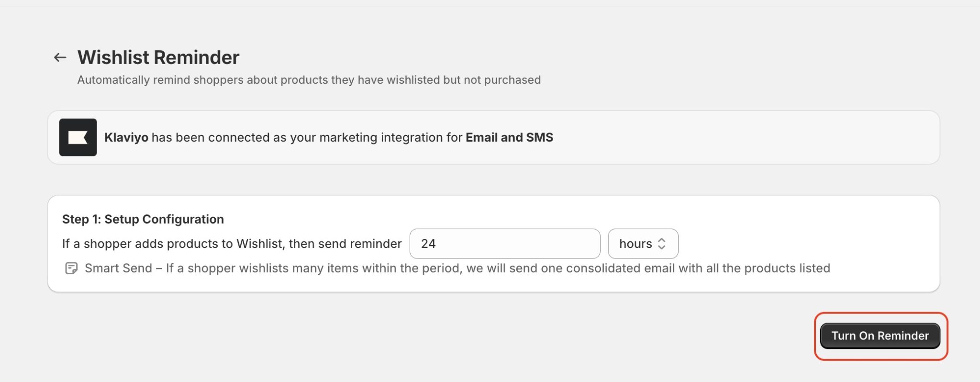Click 'Step 1: Setup Configuration' heading
The width and height of the screenshot is (980, 382).
point(143,219)
